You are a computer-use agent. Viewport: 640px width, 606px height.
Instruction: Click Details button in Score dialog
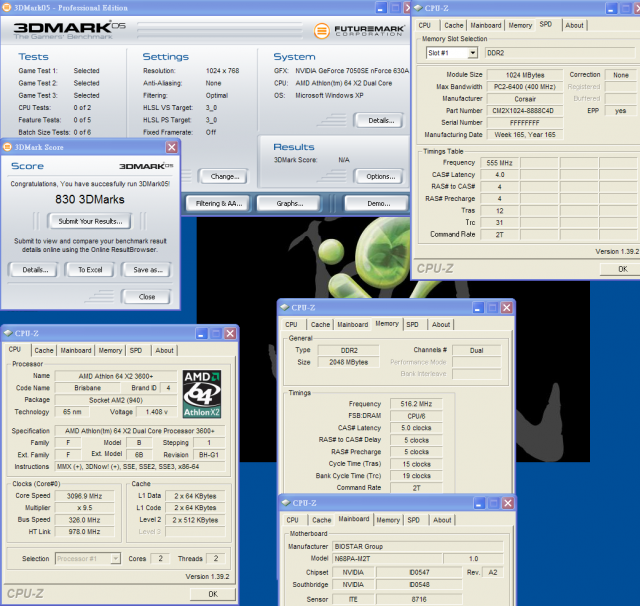pos(35,270)
